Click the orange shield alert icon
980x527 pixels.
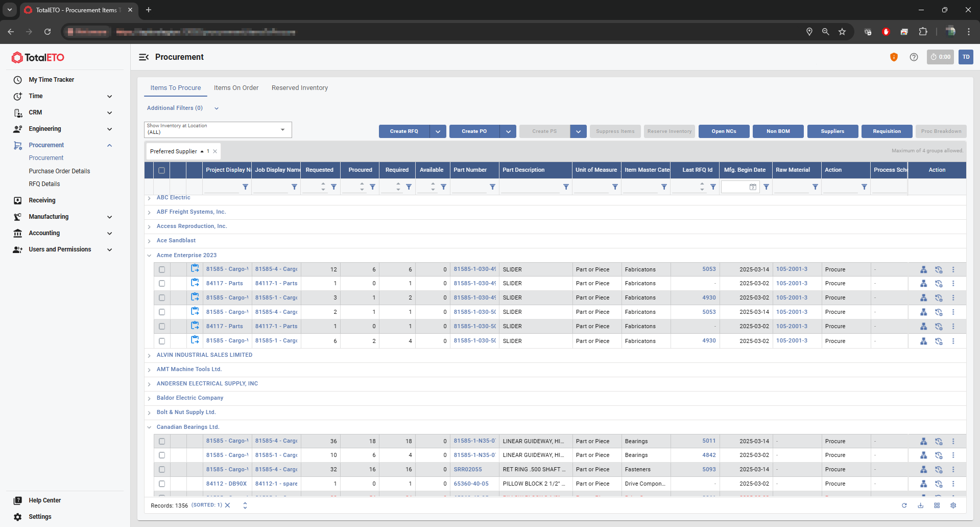pos(894,57)
